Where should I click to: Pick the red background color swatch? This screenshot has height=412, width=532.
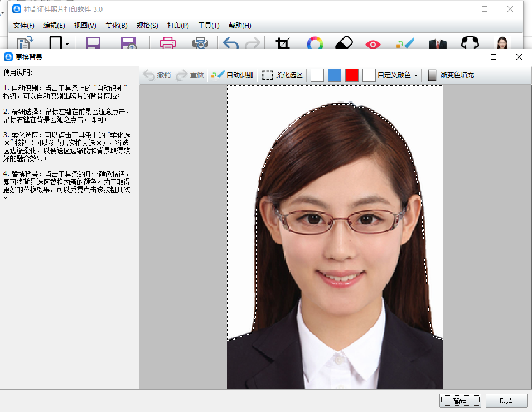(x=352, y=75)
